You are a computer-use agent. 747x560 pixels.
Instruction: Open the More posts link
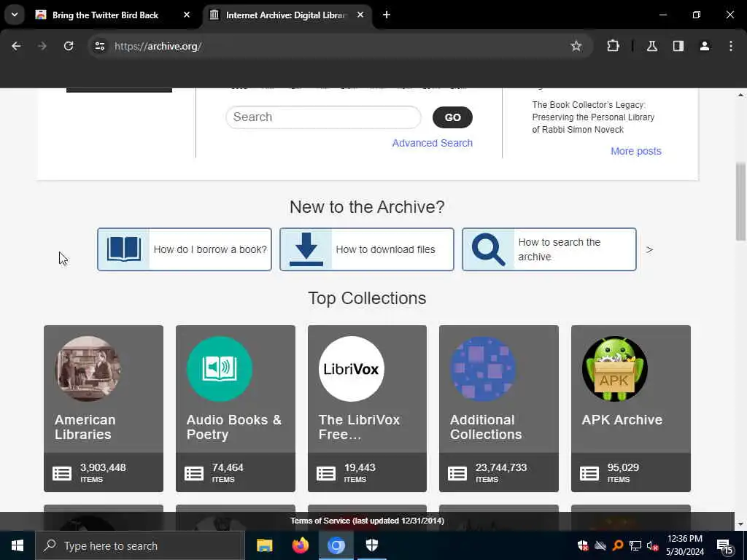[x=636, y=151]
